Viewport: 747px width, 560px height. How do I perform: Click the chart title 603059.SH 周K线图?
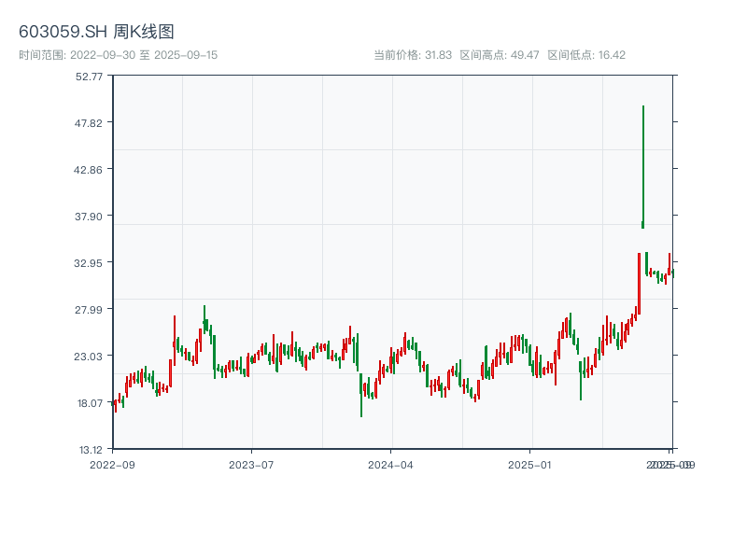[x=96, y=32]
